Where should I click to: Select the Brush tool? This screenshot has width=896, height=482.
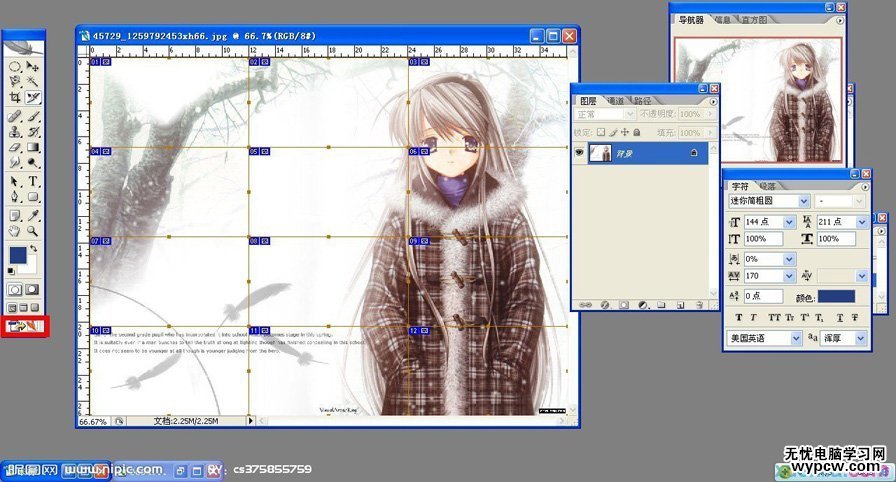point(33,117)
